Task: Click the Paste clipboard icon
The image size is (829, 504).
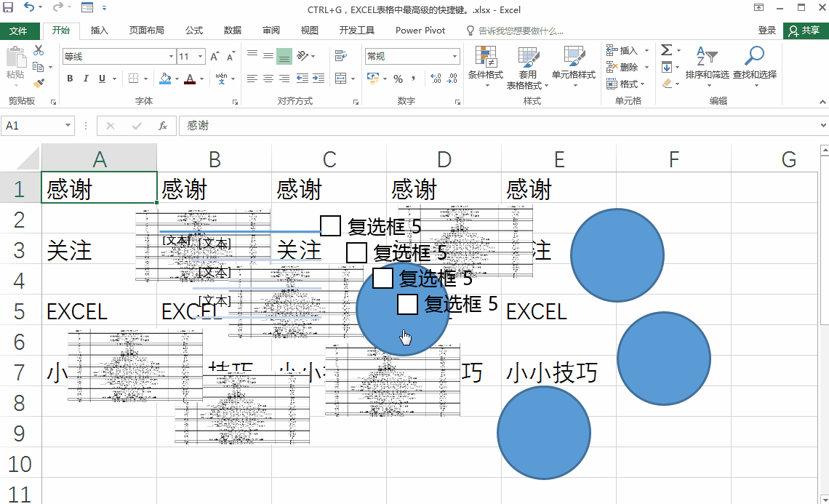Action: tap(15, 57)
